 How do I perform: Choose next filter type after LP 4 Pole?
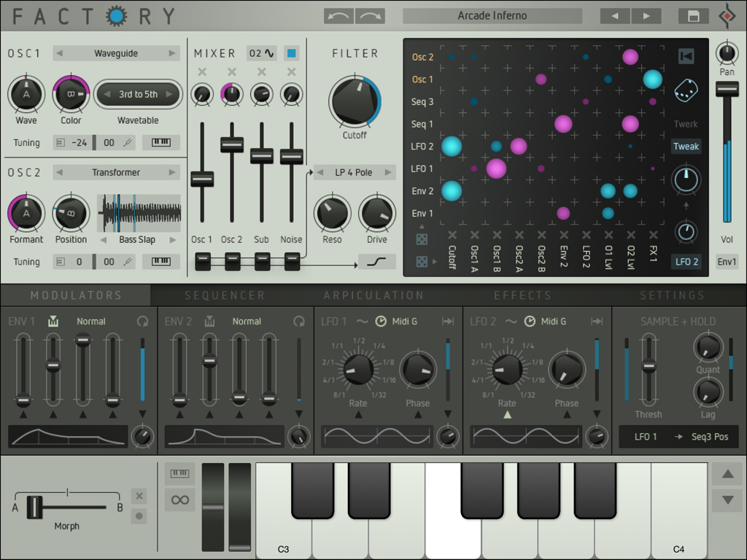(388, 172)
